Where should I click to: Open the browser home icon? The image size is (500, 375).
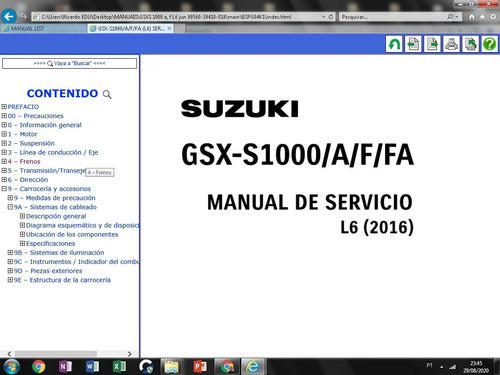471,17
